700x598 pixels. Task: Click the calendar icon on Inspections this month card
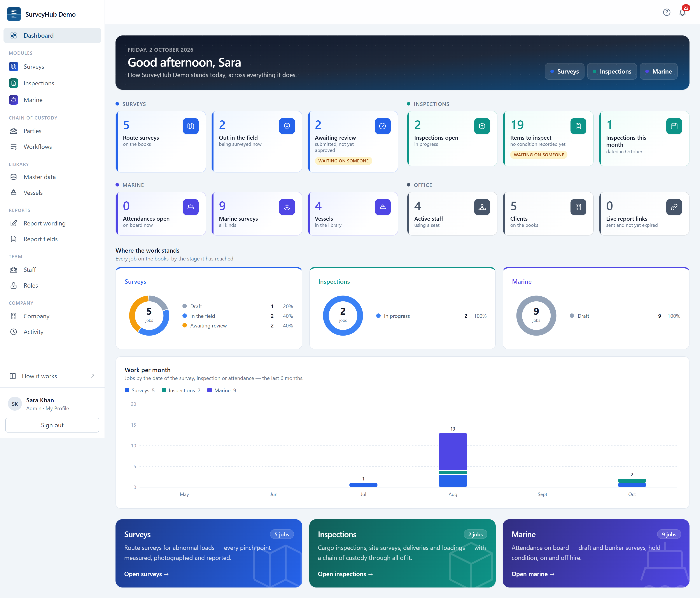coord(674,126)
